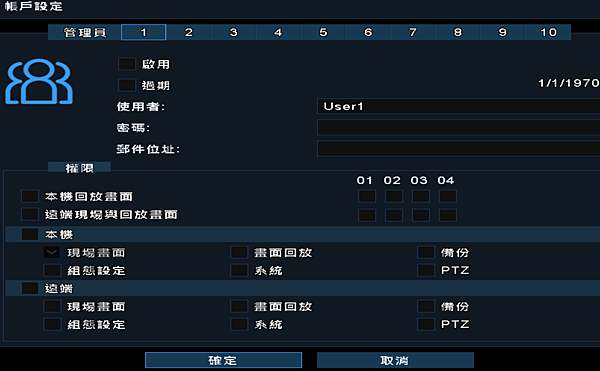Toggle 備份 under 本機
This screenshot has height=371, width=600.
tap(426, 252)
